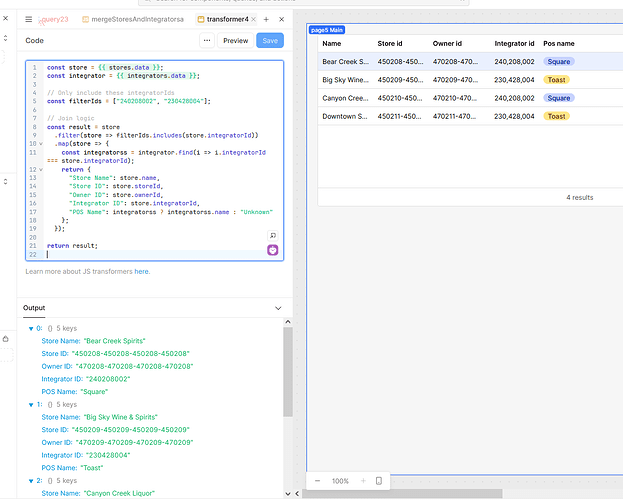This screenshot has height=500, width=623.
Task: Click the canvas horizontal scrollbar thumb
Action: coord(402,494)
